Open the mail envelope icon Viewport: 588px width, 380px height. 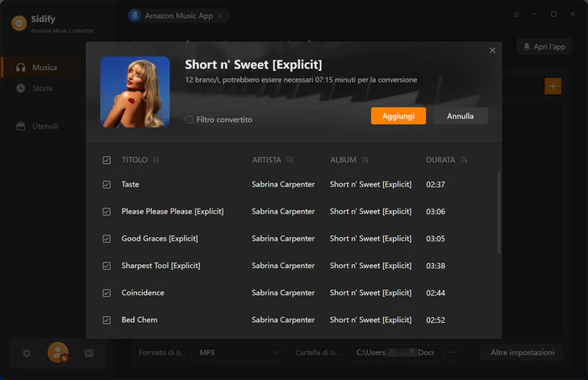(89, 353)
